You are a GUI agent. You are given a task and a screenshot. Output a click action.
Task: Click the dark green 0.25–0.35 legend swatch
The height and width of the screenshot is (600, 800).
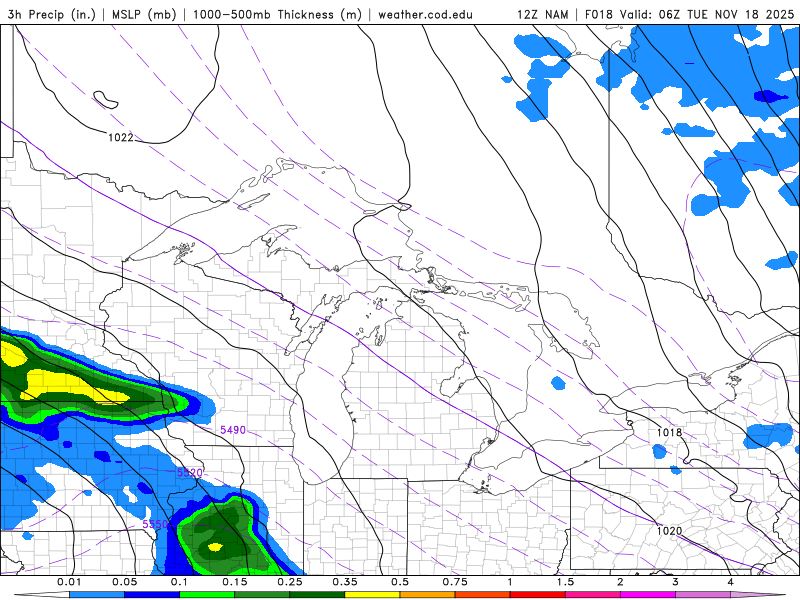[317, 595]
